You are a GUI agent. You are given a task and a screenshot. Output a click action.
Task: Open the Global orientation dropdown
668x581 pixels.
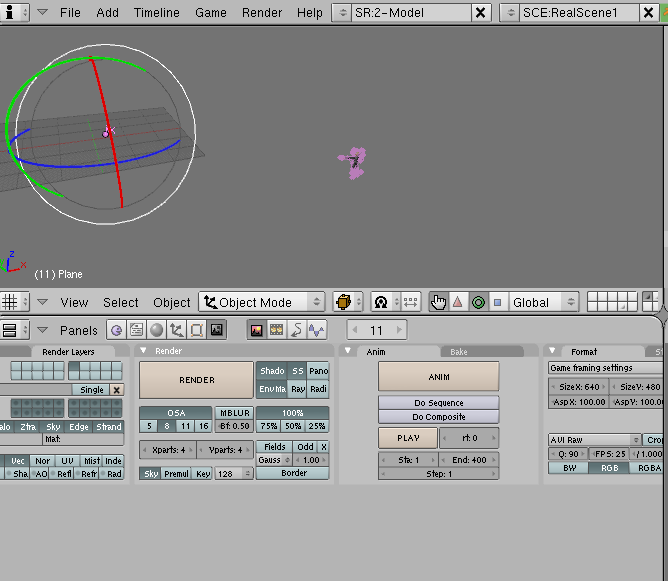544,302
